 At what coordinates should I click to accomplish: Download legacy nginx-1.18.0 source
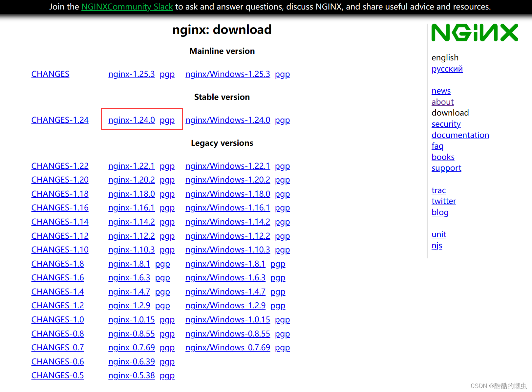coord(131,194)
